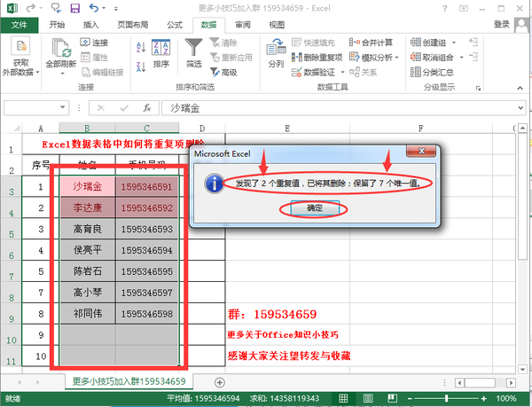Click 快速填充 flash fill
532x407 pixels.
tap(313, 43)
